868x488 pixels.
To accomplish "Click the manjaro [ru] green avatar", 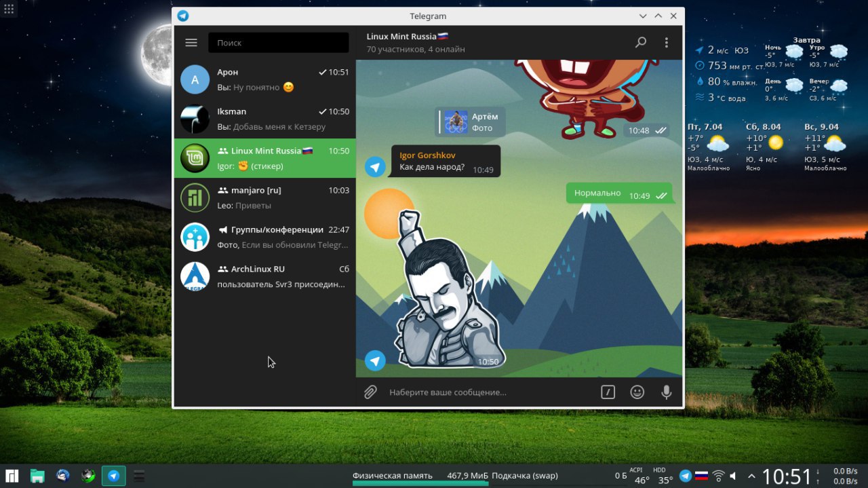I will tap(195, 198).
